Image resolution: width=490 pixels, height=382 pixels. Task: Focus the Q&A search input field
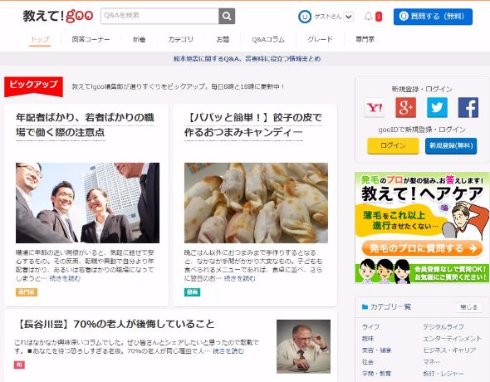160,16
